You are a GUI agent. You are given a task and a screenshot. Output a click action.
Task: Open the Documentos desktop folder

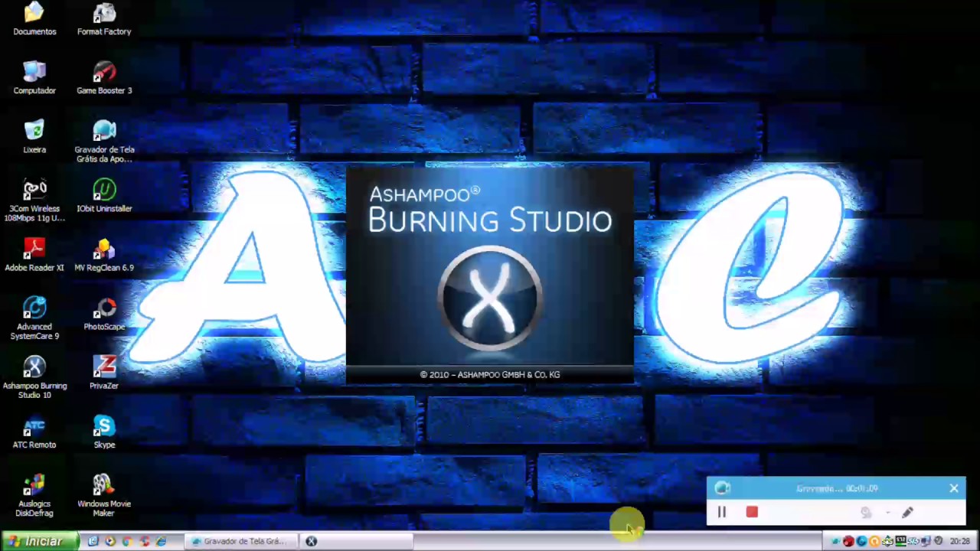tap(34, 18)
